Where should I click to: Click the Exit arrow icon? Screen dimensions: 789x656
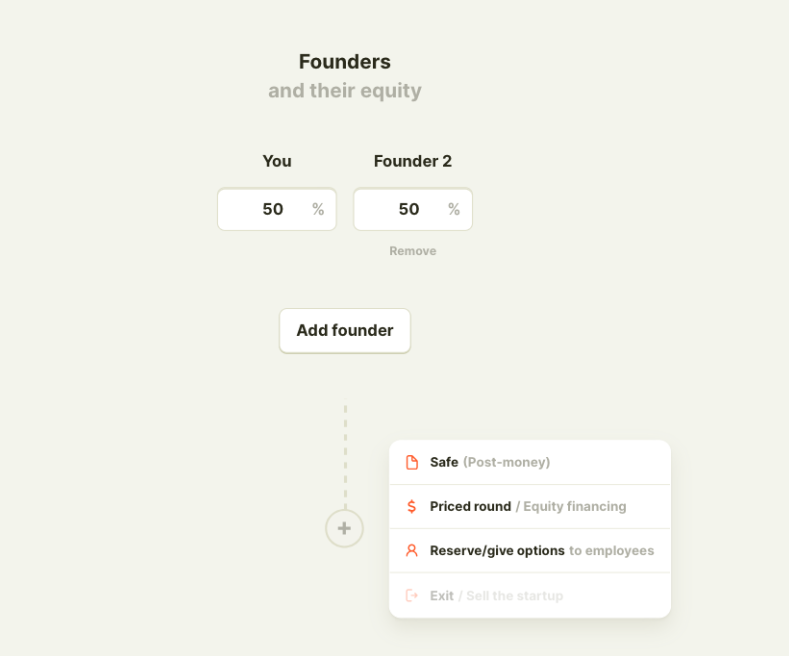pos(411,595)
